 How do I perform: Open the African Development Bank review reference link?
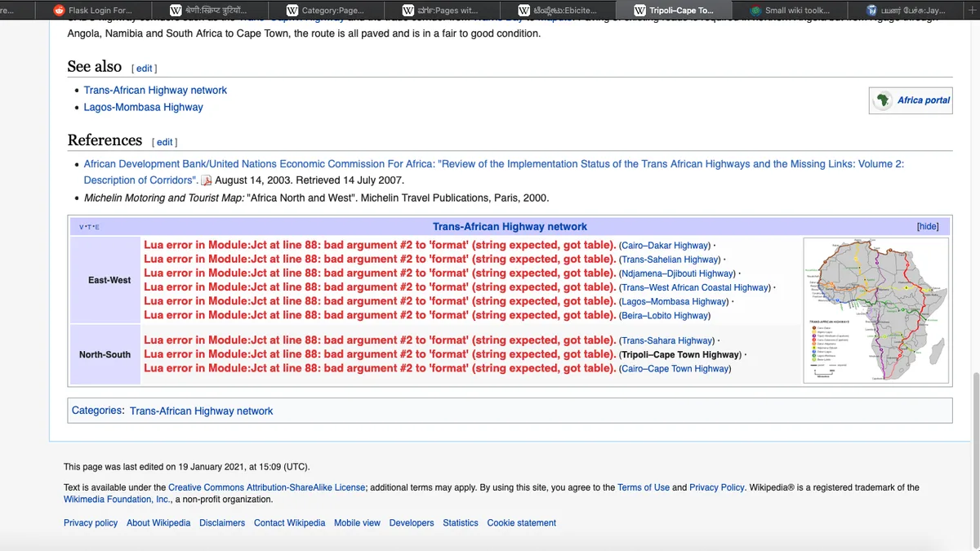[493, 171]
